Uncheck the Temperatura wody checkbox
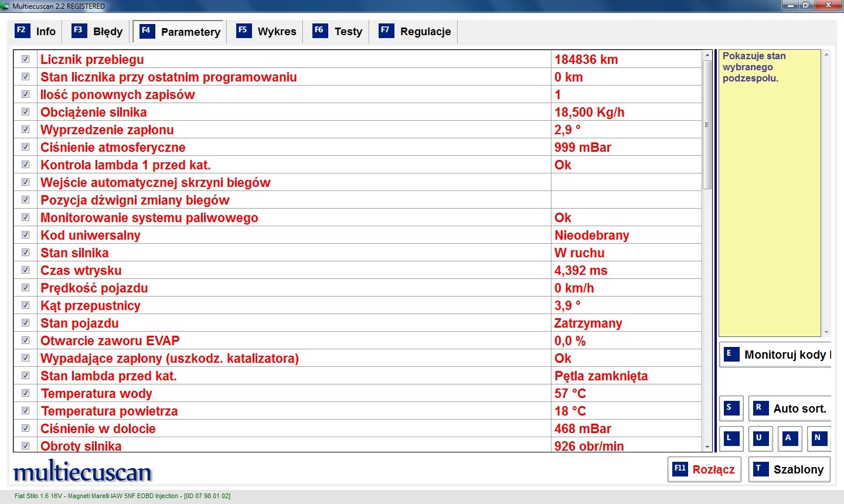 tap(25, 393)
